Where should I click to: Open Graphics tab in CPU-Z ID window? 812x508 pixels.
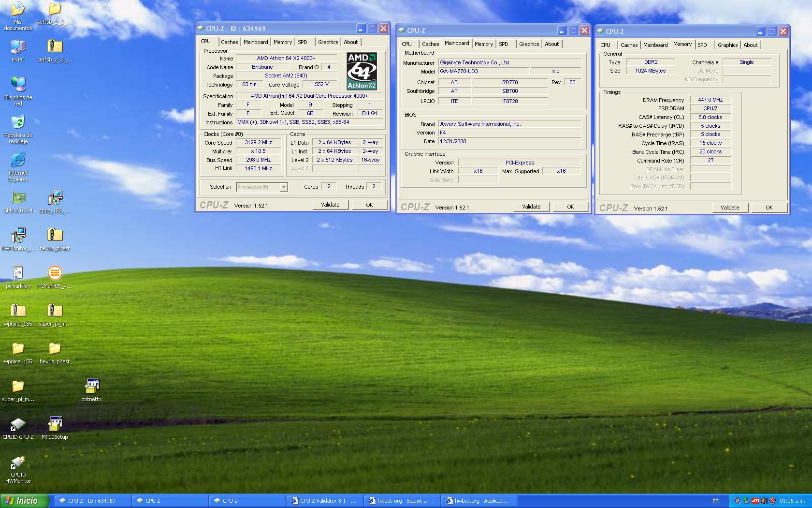click(x=328, y=42)
